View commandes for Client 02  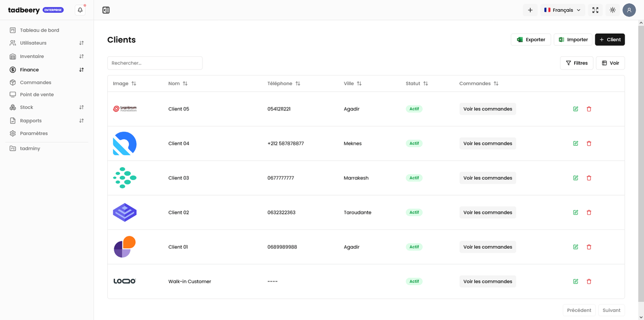pos(487,212)
